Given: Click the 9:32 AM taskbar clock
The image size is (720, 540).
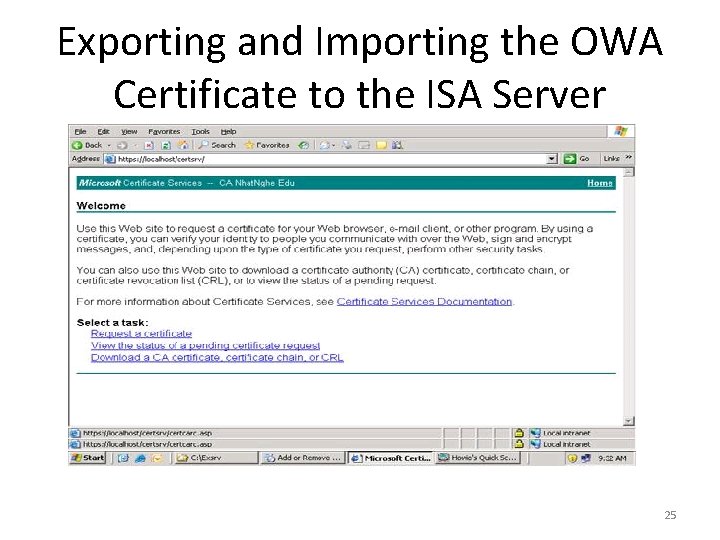Looking at the screenshot, I should click(x=612, y=458).
